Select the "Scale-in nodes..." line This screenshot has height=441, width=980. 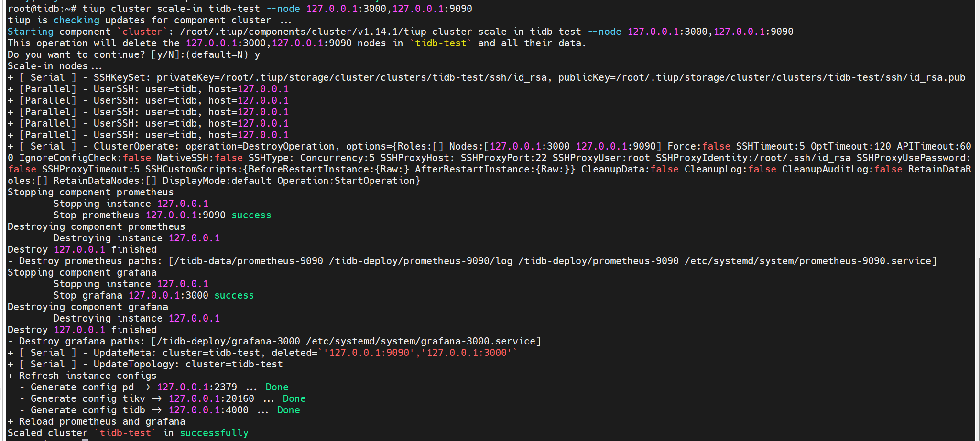pos(55,66)
